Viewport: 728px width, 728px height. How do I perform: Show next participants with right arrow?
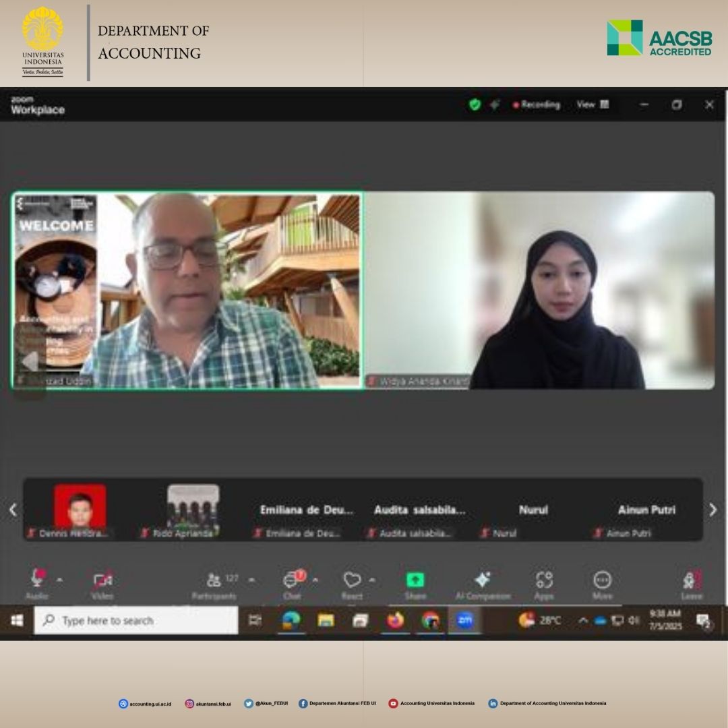click(x=713, y=510)
